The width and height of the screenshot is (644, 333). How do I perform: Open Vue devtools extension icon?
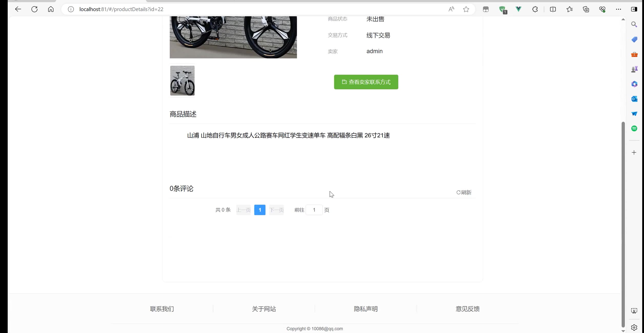click(x=518, y=9)
